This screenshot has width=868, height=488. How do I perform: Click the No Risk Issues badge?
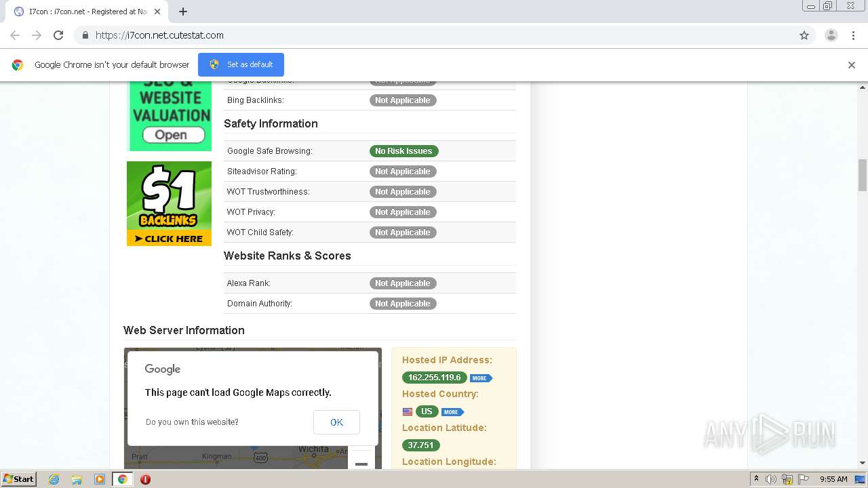pos(403,151)
